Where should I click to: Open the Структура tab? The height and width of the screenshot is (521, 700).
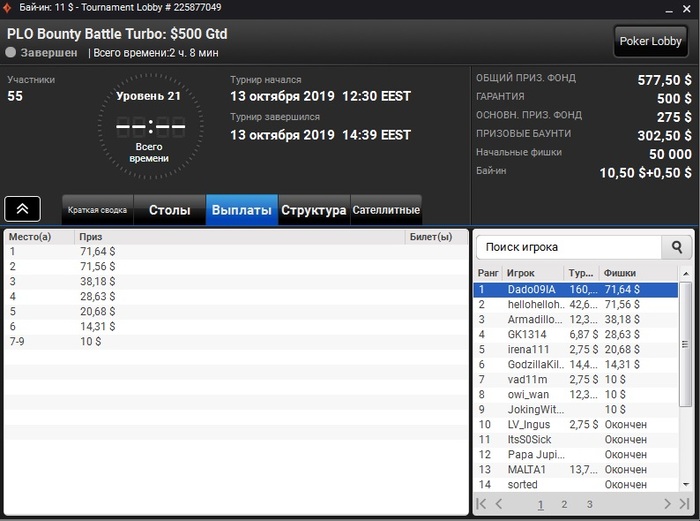coord(314,210)
